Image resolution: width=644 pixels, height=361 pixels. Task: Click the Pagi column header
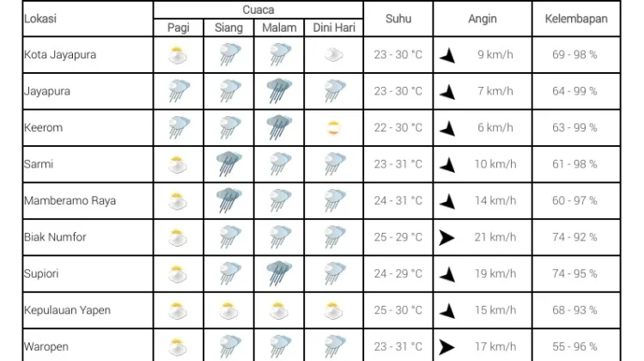[179, 28]
